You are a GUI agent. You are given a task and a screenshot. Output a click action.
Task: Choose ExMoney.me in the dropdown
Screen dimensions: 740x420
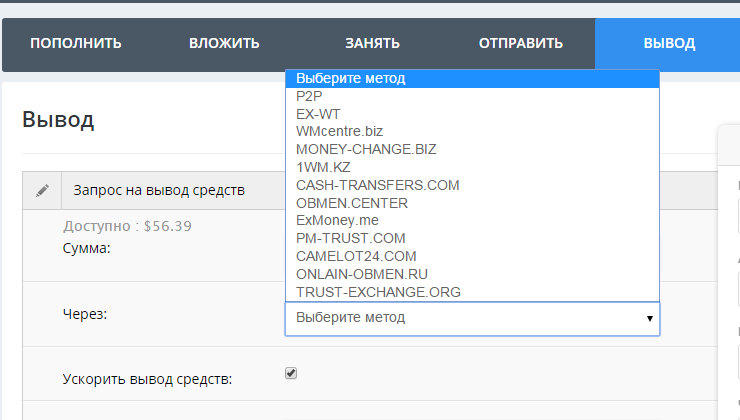[337, 220]
